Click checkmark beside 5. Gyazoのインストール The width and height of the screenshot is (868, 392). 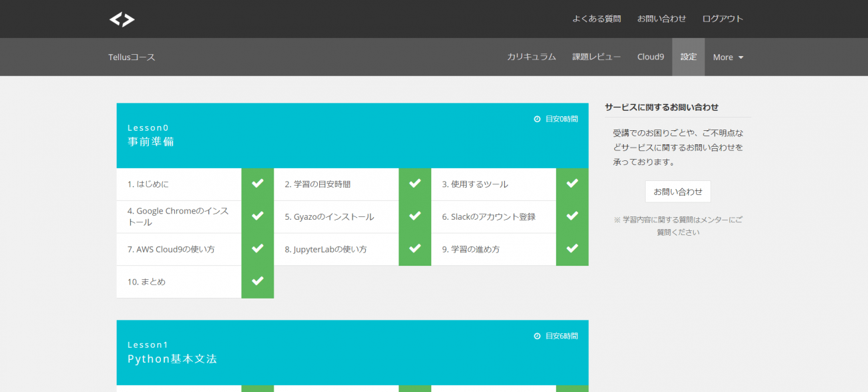coord(415,216)
